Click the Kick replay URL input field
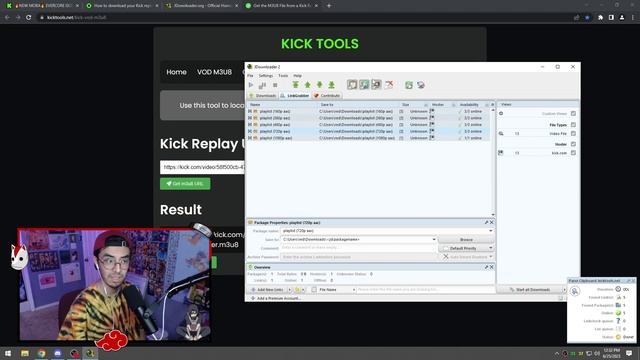Image resolution: width=640 pixels, height=360 pixels. coord(202,167)
